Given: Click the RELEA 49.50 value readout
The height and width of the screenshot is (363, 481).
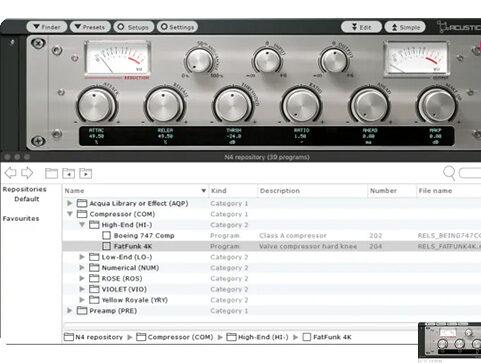Looking at the screenshot, I should (165, 136).
